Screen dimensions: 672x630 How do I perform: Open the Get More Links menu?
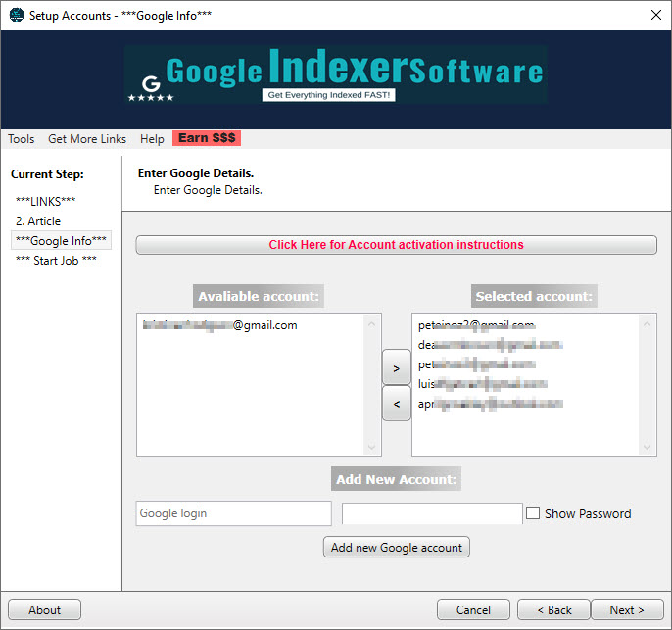coord(87,139)
